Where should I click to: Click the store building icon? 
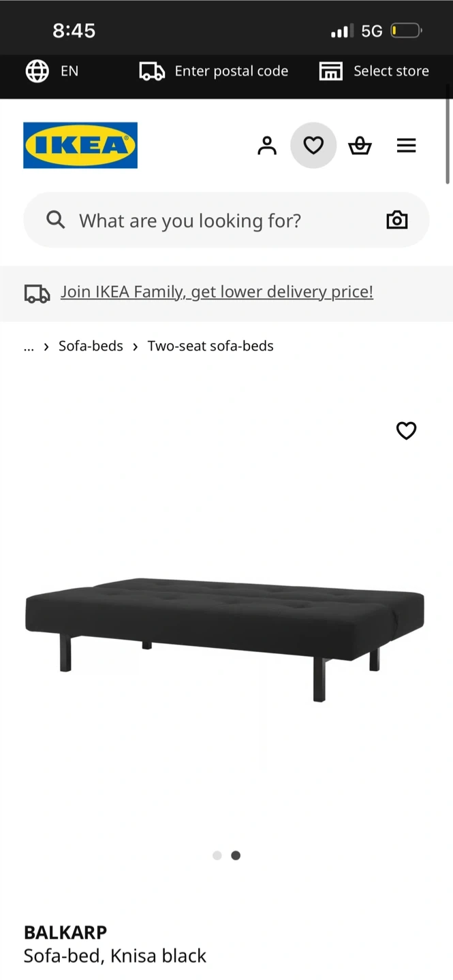coord(331,71)
